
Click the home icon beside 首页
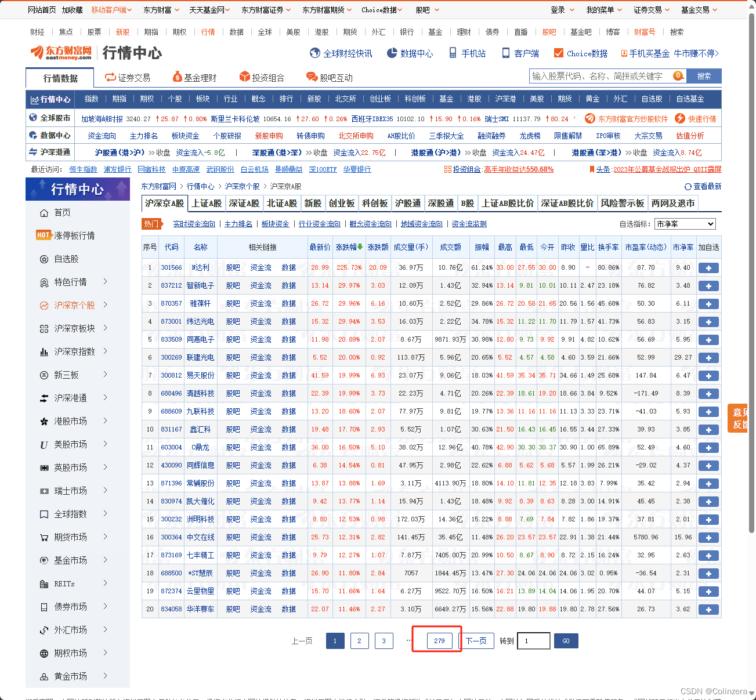(x=44, y=213)
